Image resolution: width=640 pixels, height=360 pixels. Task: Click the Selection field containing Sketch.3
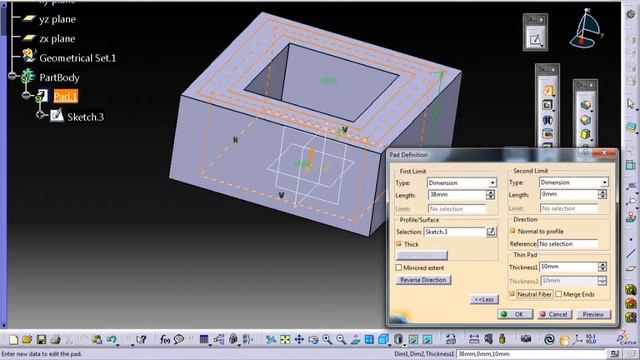pos(454,232)
